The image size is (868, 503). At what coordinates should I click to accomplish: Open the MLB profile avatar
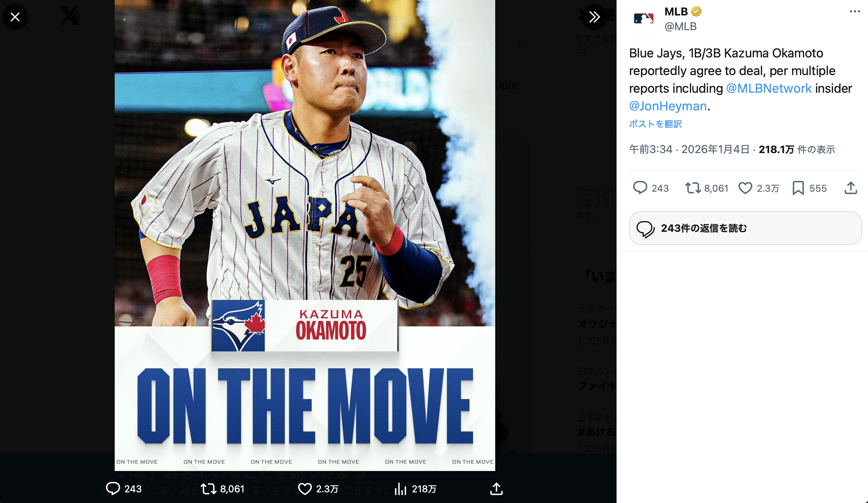coord(643,19)
